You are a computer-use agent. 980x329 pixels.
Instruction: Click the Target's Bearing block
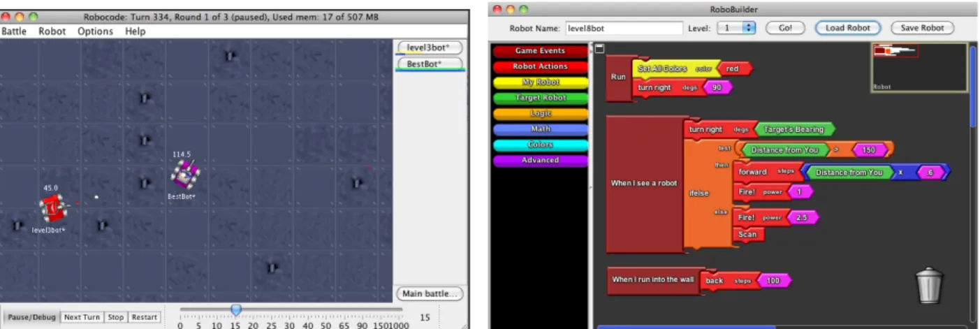(793, 129)
